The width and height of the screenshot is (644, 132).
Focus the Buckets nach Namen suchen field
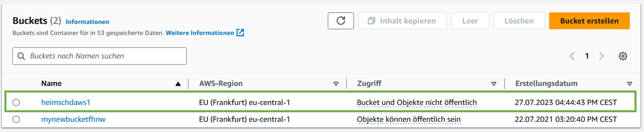tap(105, 56)
